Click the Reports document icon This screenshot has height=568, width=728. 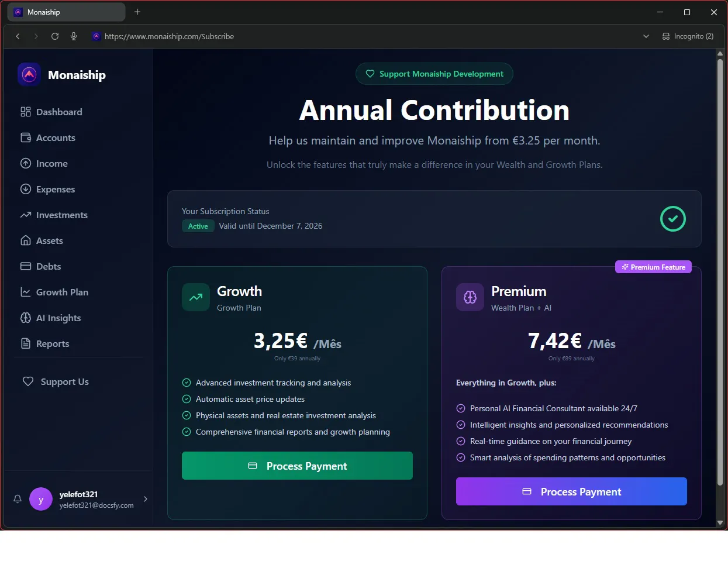point(26,343)
